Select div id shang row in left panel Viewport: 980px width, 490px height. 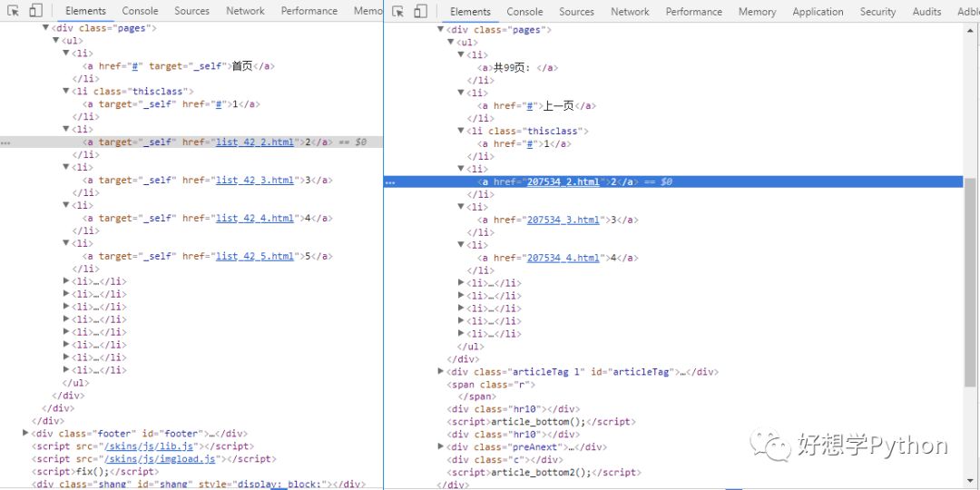[x=198, y=485]
